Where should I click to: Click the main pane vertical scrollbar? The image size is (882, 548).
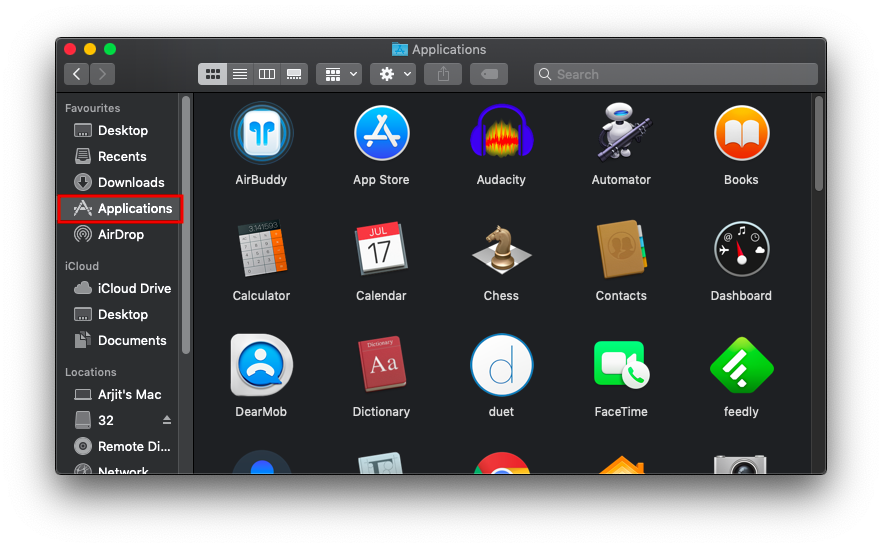tap(819, 143)
